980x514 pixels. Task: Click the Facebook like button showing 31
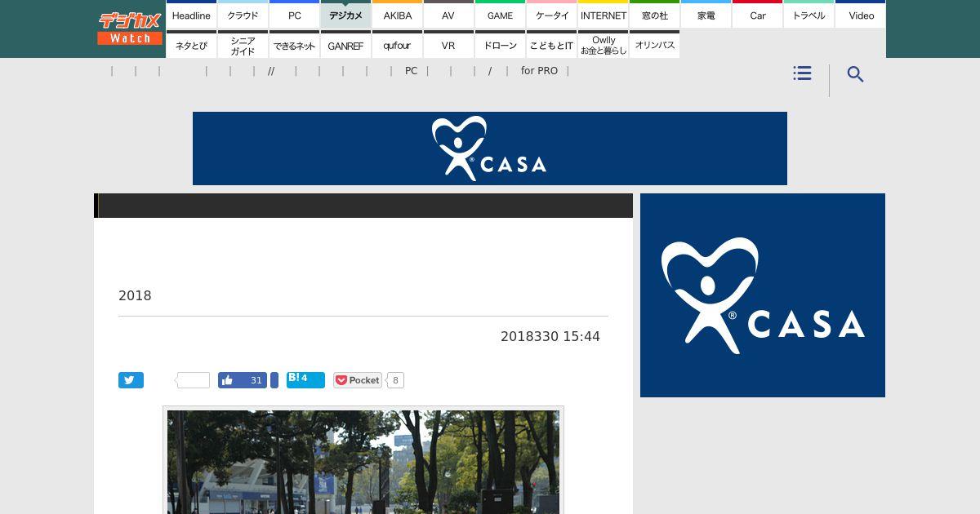[x=242, y=380]
